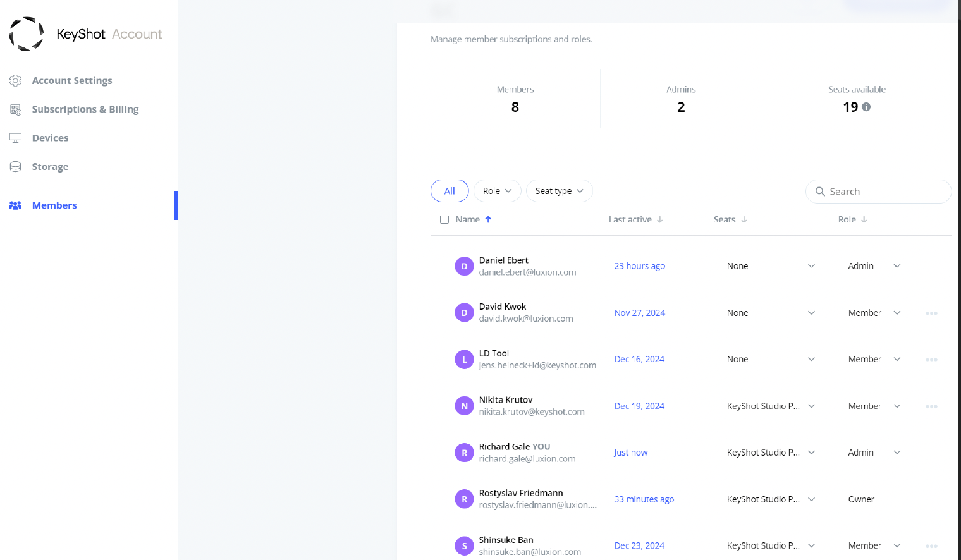Click the Name sort ascending arrow

click(x=488, y=219)
